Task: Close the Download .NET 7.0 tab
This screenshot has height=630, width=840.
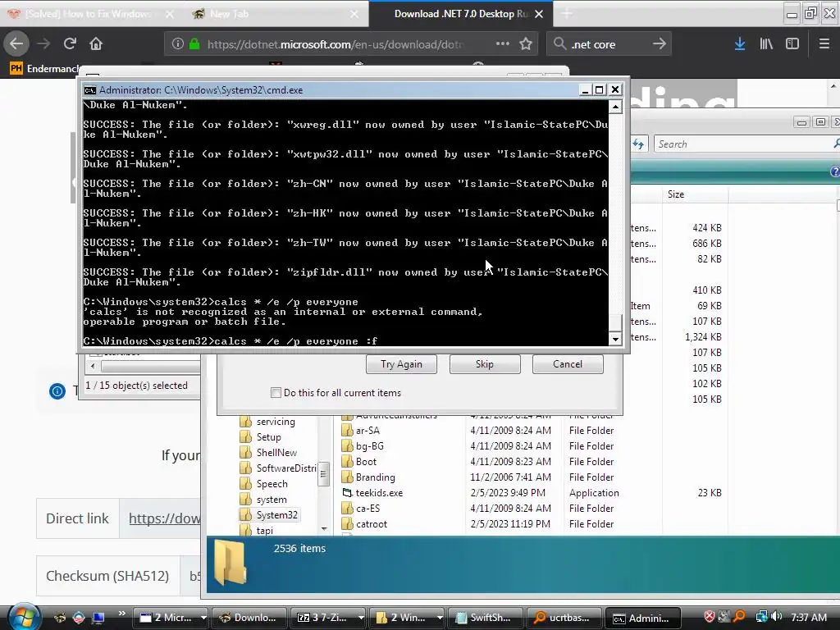Action: (x=539, y=14)
